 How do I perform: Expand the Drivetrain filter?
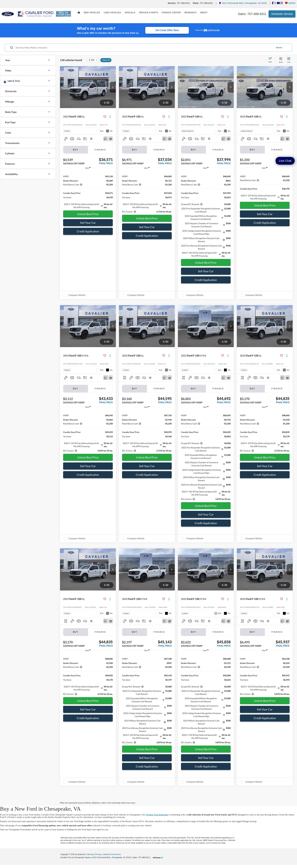click(28, 91)
